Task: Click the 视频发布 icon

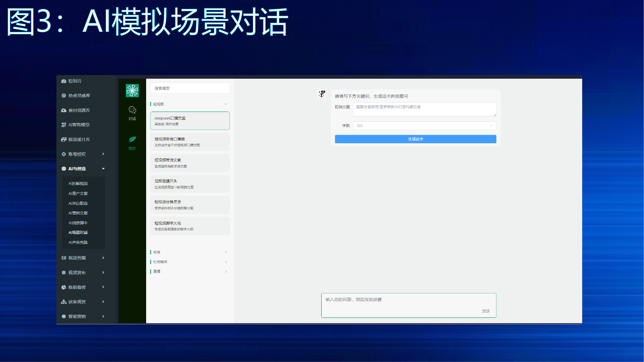Action: click(x=64, y=273)
